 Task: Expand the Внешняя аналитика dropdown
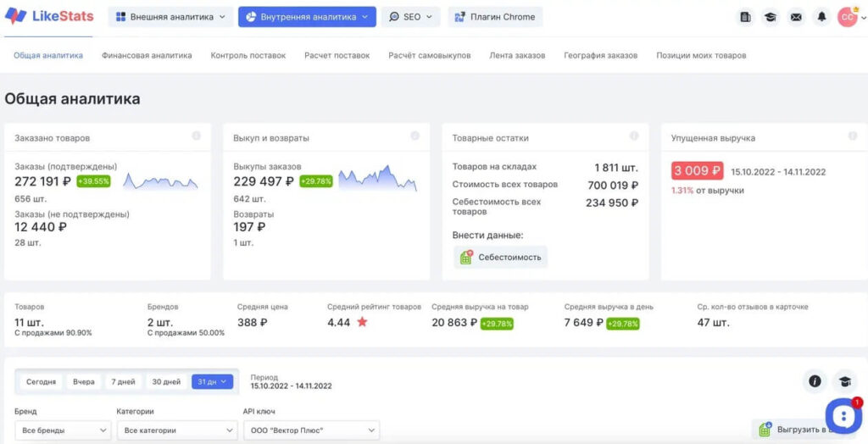pos(170,17)
